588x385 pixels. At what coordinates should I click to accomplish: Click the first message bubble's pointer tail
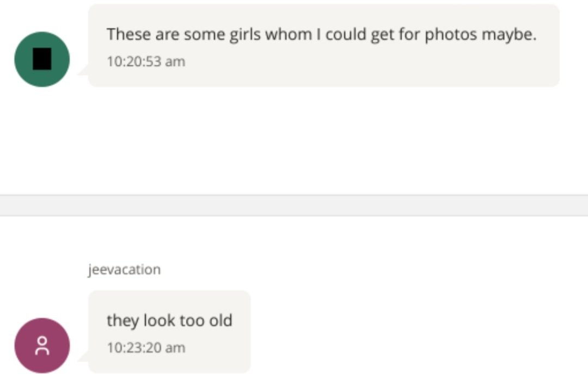(83, 71)
